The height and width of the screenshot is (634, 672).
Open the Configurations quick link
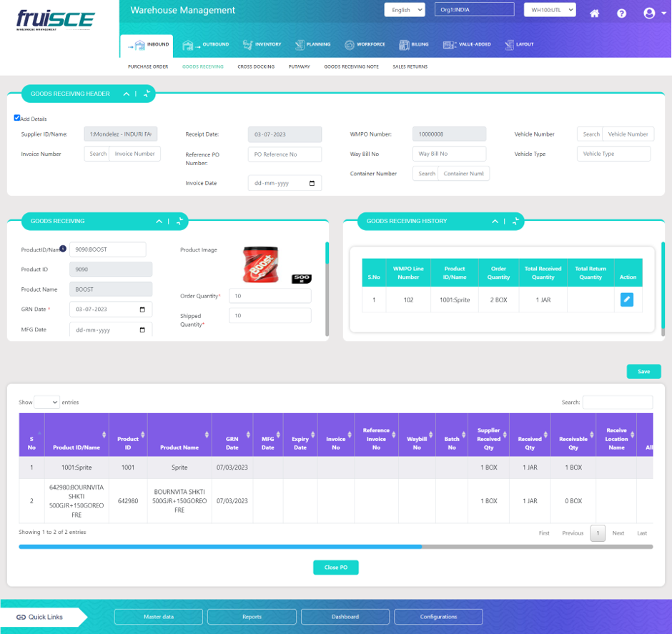438,617
